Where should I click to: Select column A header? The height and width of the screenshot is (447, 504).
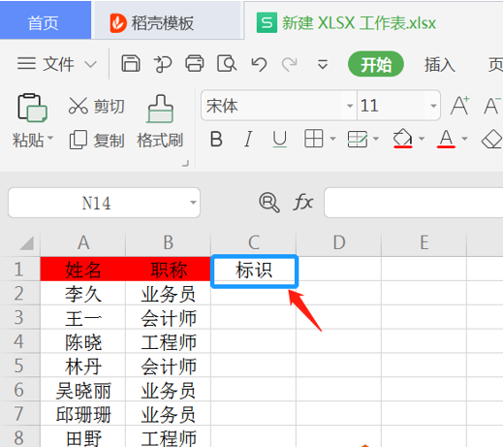(x=83, y=242)
